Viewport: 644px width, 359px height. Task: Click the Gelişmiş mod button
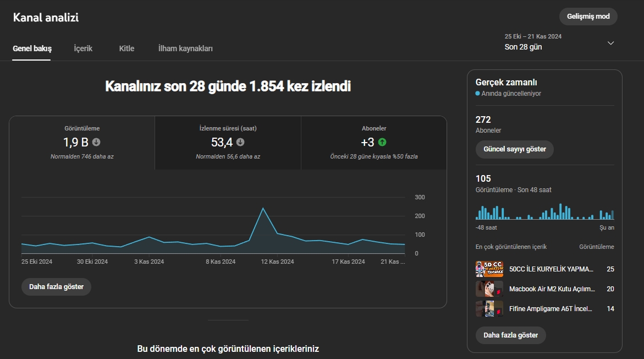click(x=588, y=17)
